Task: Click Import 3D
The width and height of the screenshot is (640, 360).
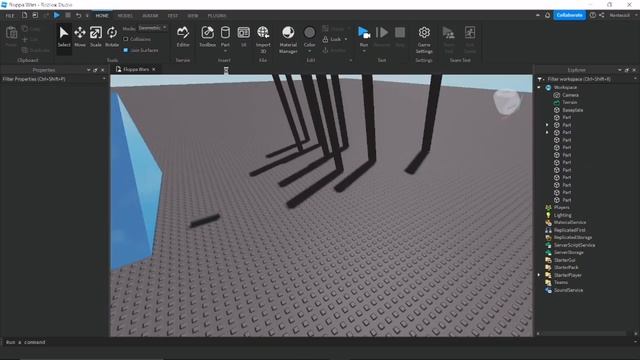Action: pyautogui.click(x=263, y=39)
